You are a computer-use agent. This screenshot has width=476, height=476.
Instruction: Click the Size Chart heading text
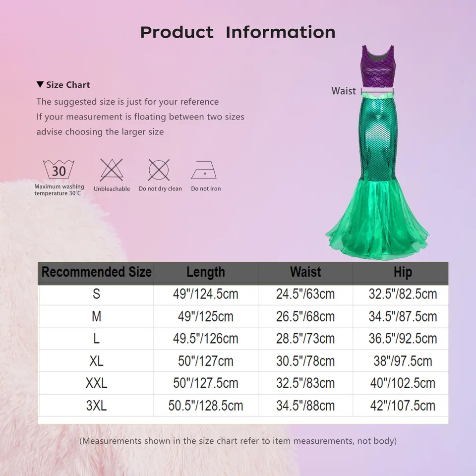point(68,85)
